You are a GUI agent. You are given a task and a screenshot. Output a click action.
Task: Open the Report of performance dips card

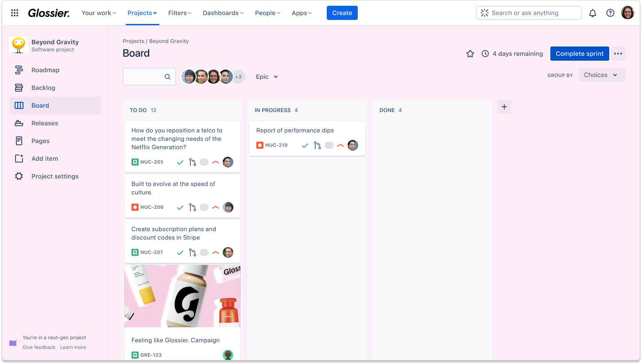point(307,138)
